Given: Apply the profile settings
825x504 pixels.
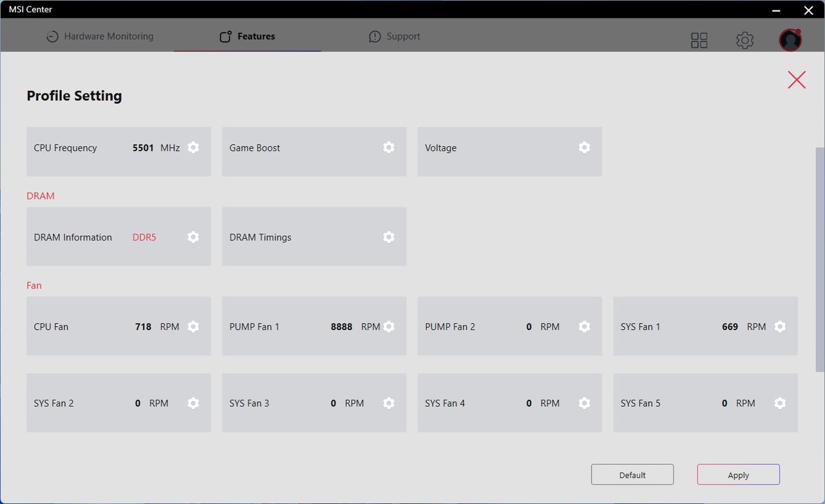Looking at the screenshot, I should pyautogui.click(x=739, y=474).
